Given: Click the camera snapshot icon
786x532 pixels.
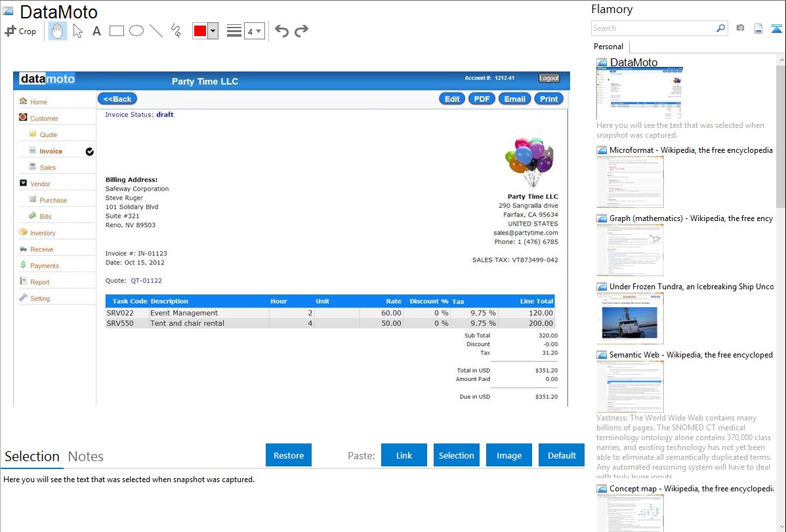Looking at the screenshot, I should (740, 28).
